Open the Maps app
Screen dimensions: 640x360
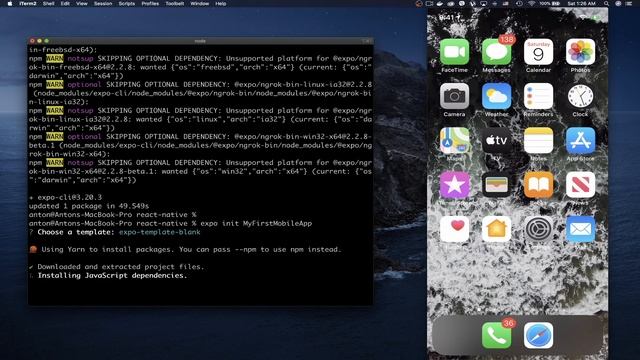pos(454,141)
